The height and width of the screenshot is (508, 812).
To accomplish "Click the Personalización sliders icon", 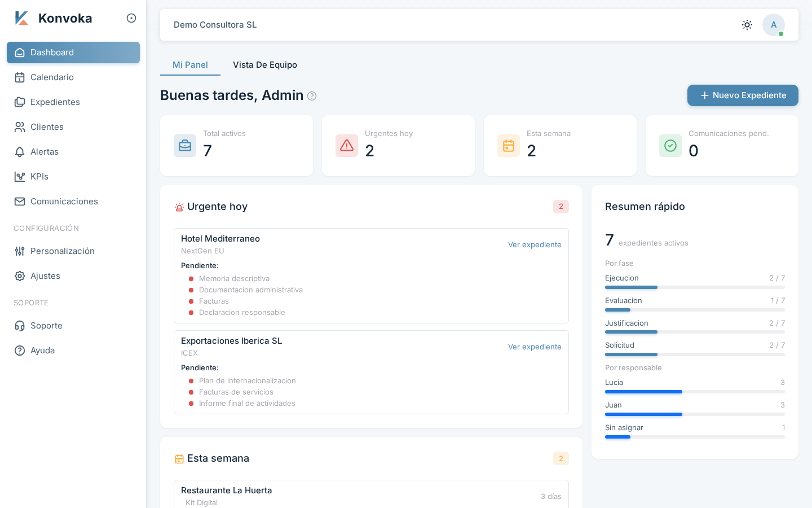I will tap(20, 251).
